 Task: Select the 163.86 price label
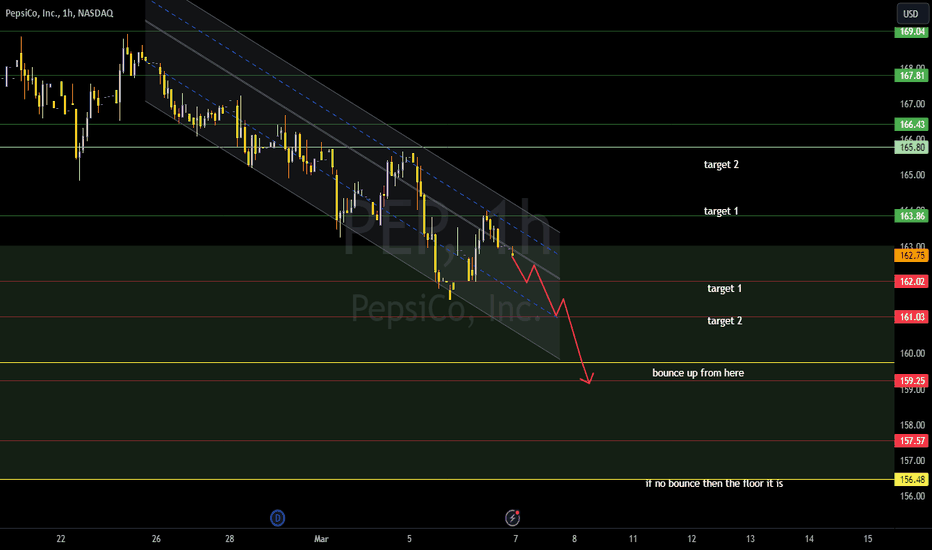911,216
